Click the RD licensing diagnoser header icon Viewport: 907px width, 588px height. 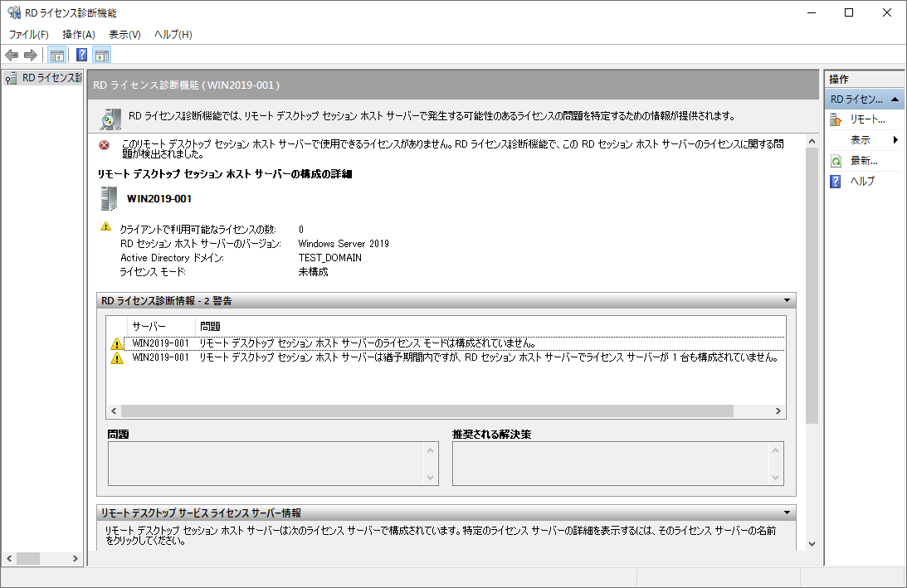(110, 119)
